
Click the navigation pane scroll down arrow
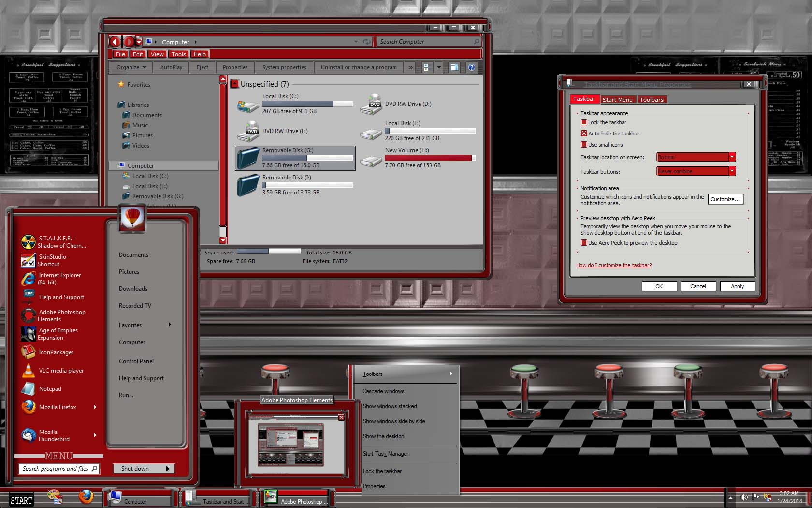tap(223, 240)
